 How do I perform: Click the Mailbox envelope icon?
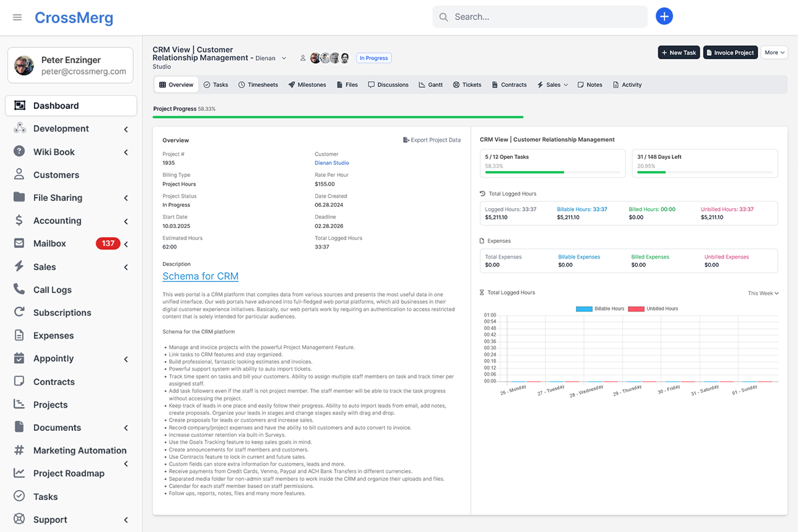click(x=19, y=243)
